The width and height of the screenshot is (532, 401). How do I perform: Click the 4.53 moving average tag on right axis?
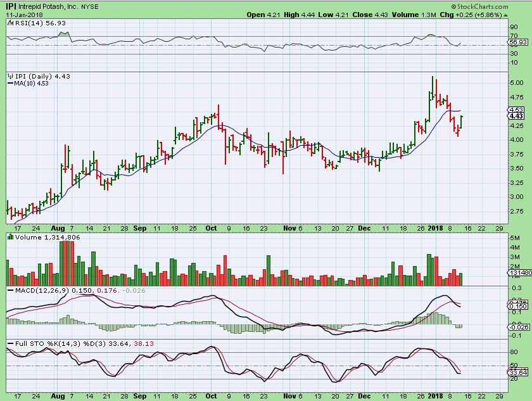[x=516, y=110]
